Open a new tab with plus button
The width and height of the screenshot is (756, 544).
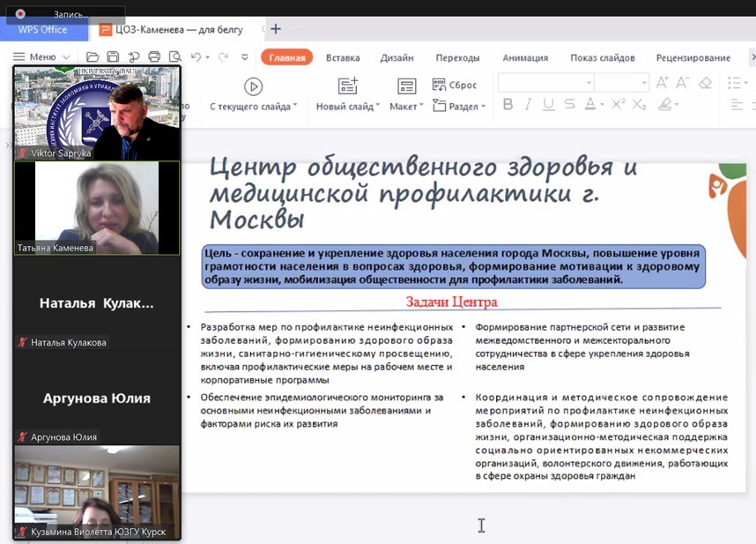tap(276, 29)
